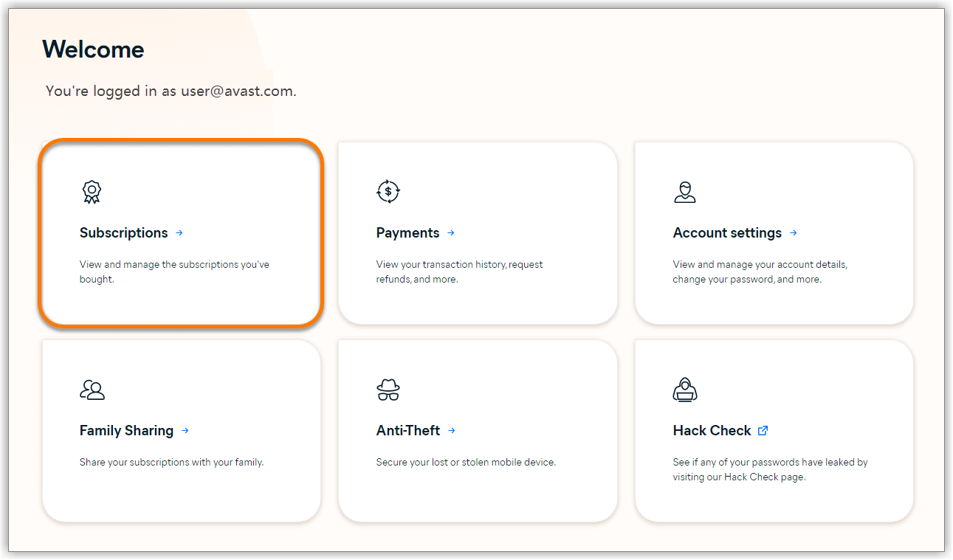Screen dimensions: 953x560
Task: Open the Subscriptions link
Action: point(123,232)
